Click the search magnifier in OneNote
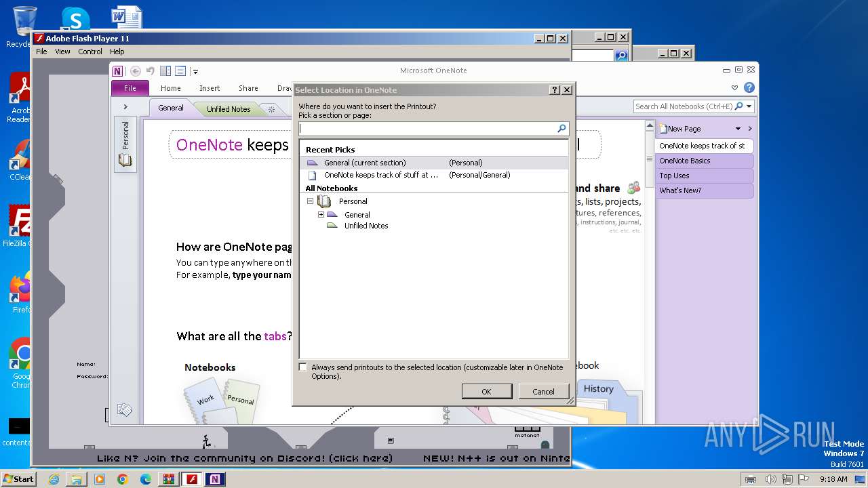Image resolution: width=868 pixels, height=488 pixels. (738, 106)
